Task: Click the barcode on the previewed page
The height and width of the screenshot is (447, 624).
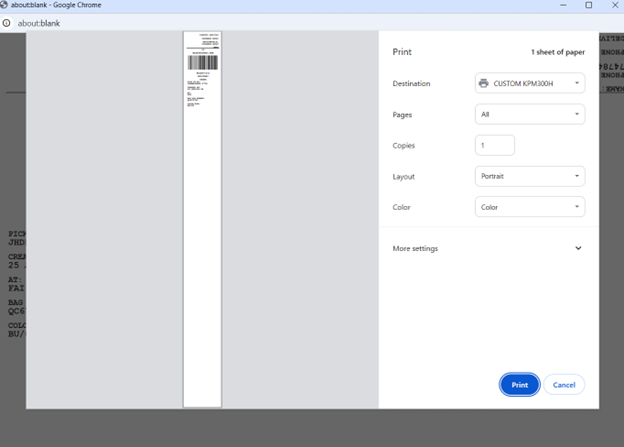Action: (202, 62)
